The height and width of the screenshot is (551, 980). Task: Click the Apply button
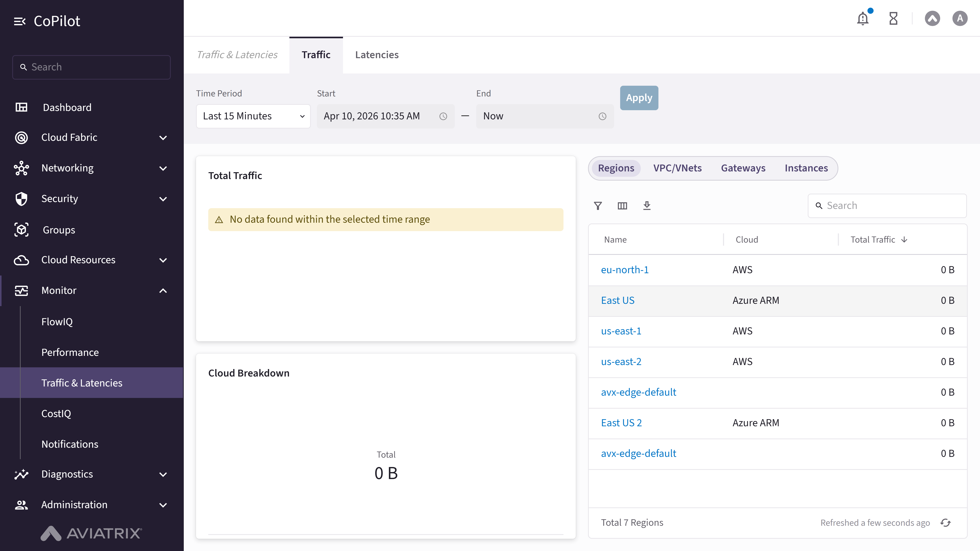639,98
